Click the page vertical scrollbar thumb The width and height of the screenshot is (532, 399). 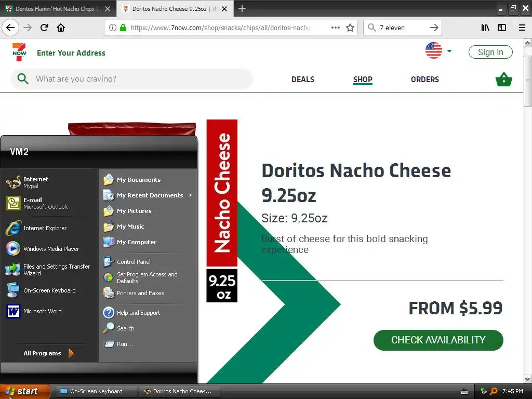click(527, 82)
